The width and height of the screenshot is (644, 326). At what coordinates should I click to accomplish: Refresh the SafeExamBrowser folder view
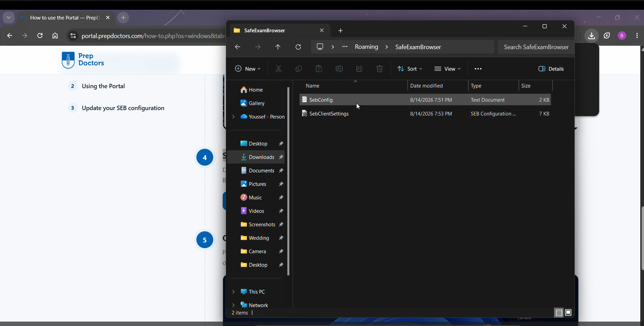coord(298,47)
